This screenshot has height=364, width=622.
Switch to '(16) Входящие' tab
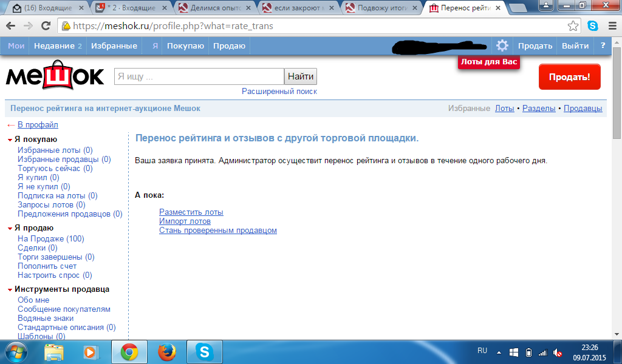49,7
